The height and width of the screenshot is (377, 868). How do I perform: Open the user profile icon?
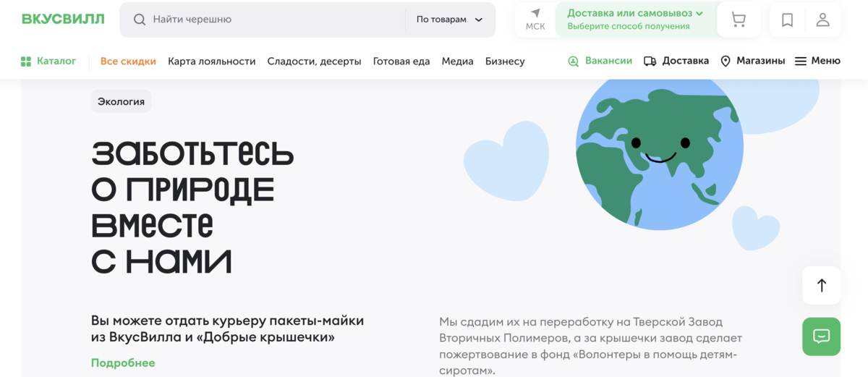(823, 20)
